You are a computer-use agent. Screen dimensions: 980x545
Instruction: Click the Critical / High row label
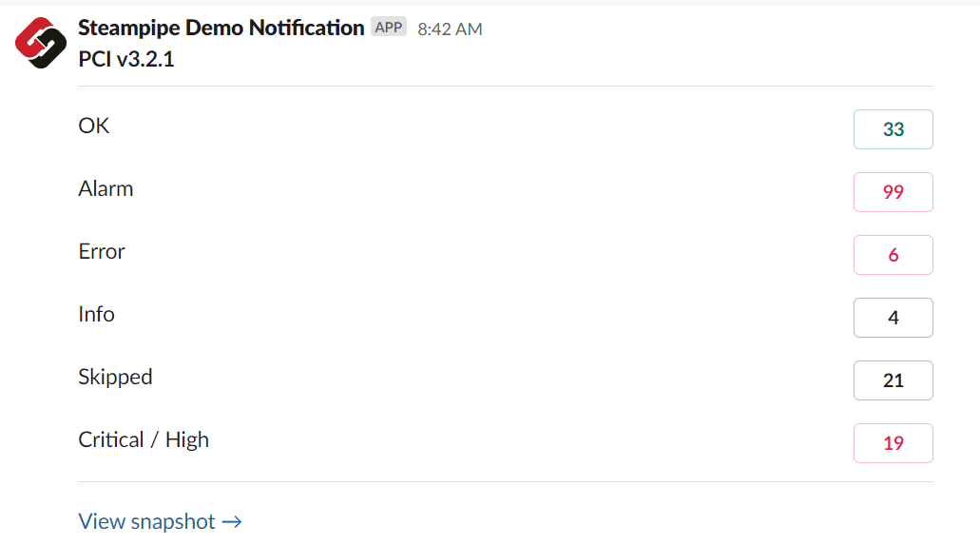coord(144,439)
